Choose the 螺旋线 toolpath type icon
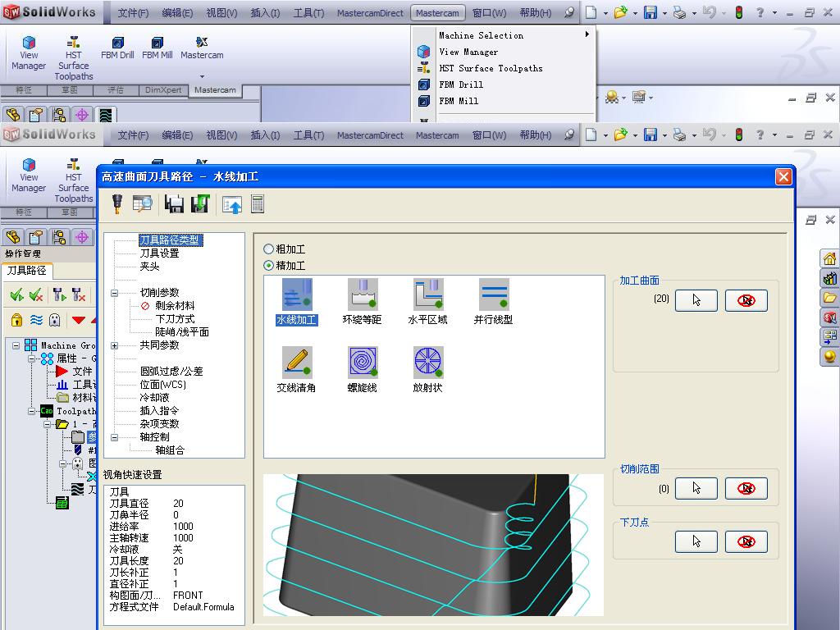840x630 pixels. (x=362, y=370)
